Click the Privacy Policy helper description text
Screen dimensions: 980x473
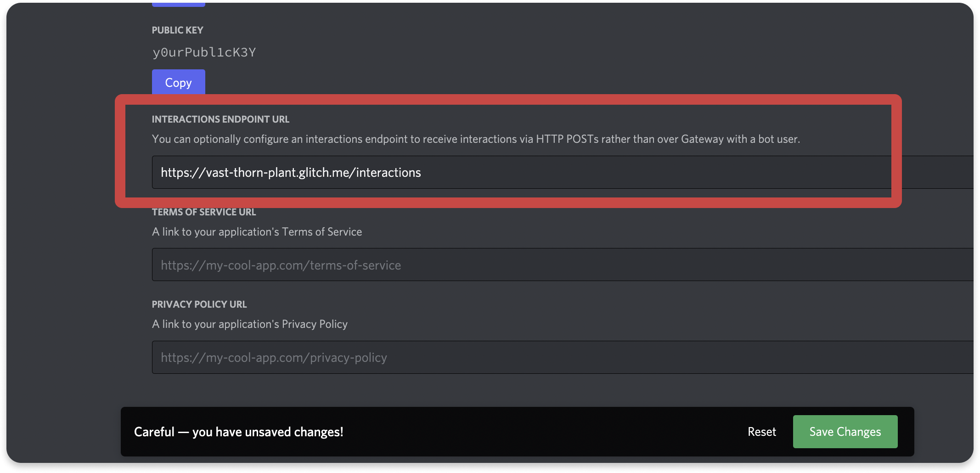[x=249, y=324]
